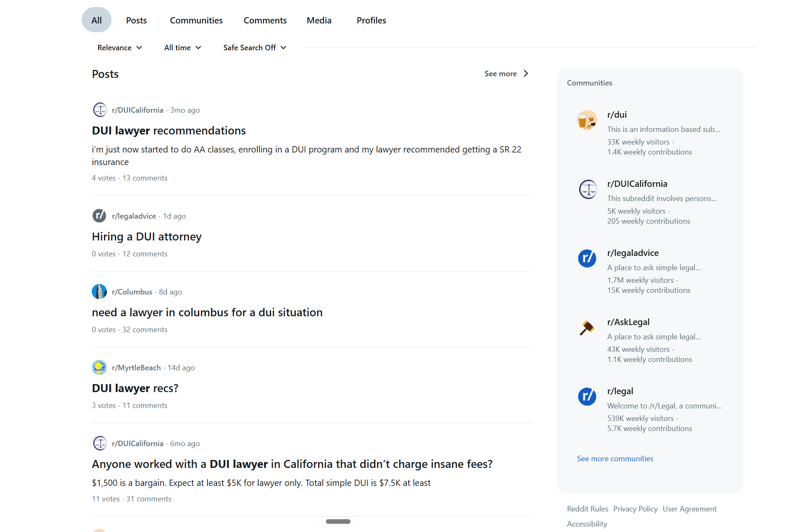Click '33K weekly visitors' under r/dui
Screen dimensions: 785x532
[638, 142]
